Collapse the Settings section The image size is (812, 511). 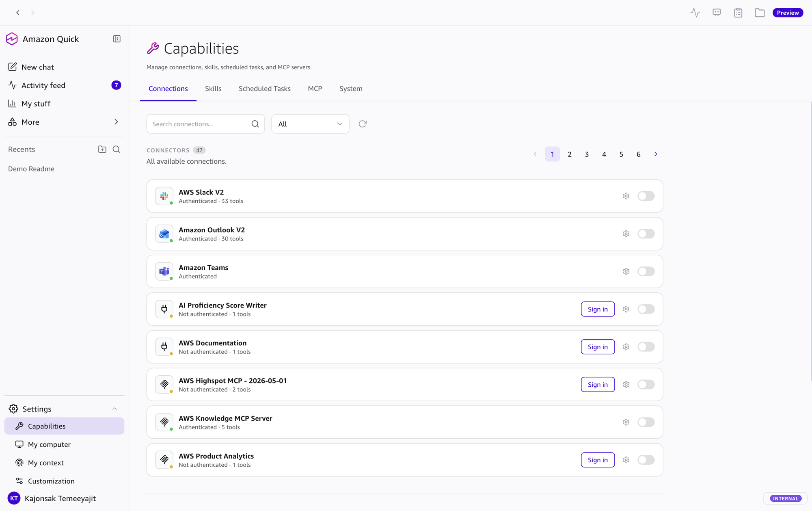pos(114,409)
